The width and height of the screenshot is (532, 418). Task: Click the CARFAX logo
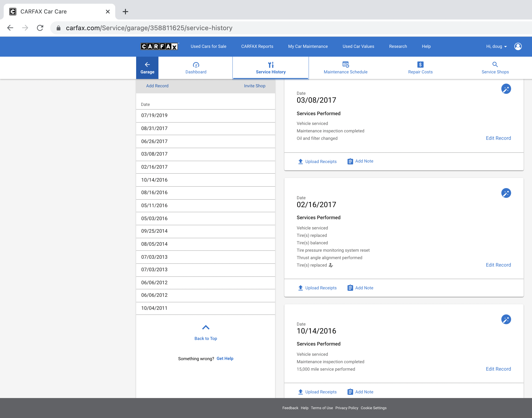coord(159,46)
